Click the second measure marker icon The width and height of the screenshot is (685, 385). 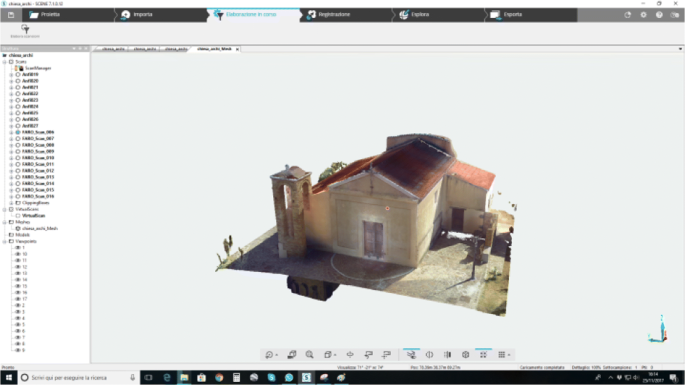(387, 355)
